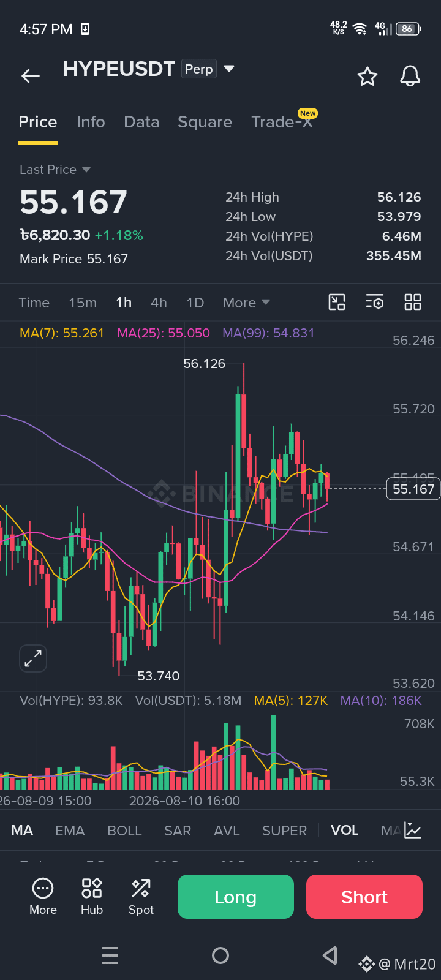Screen dimensions: 441x980
Task: Open the chart drawing tools icon
Action: point(337,302)
